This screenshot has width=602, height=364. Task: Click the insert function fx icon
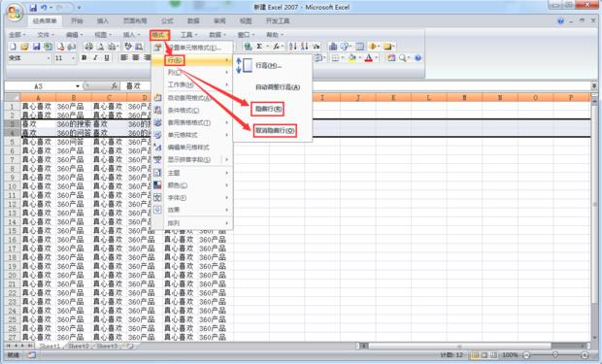(115, 85)
